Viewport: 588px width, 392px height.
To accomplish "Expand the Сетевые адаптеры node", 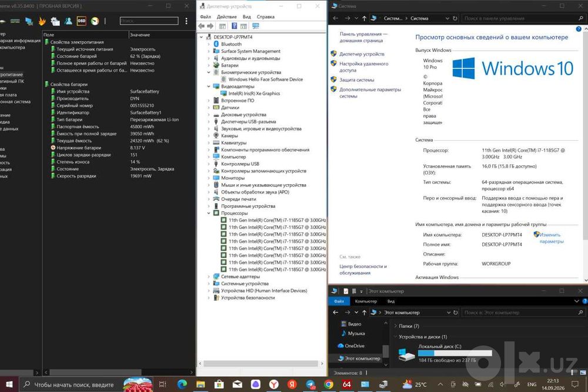I will click(x=209, y=277).
